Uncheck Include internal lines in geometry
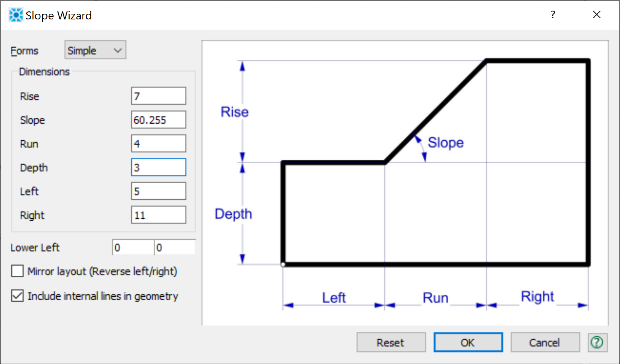 tap(18, 296)
